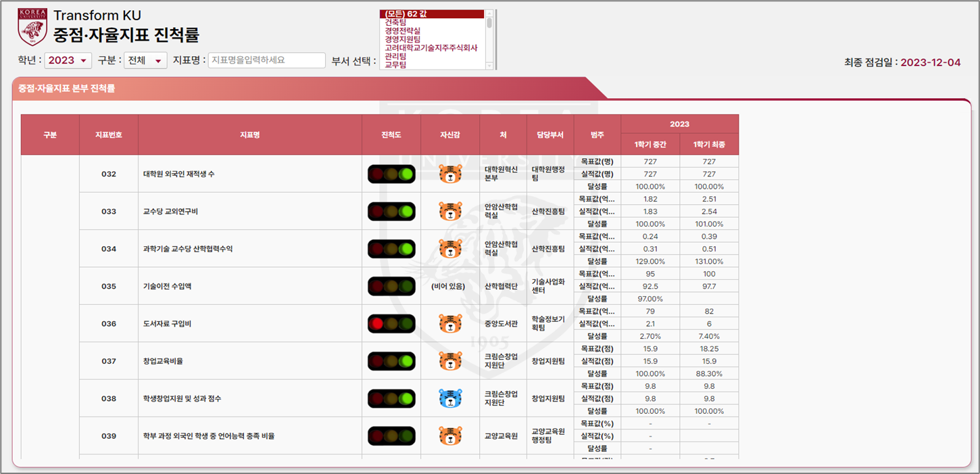Click the blue tiger icon for indicator 038
The width and height of the screenshot is (980, 474).
point(450,398)
